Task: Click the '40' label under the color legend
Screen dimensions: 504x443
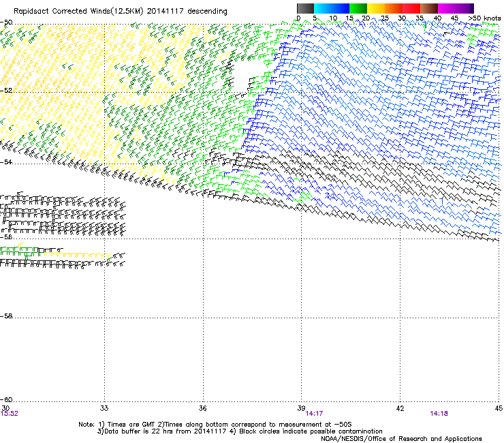Action: [x=437, y=18]
